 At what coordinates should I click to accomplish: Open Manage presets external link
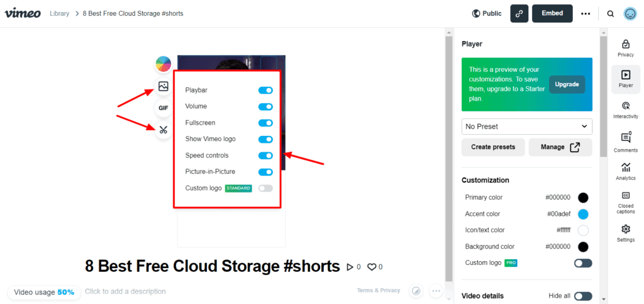coord(560,147)
